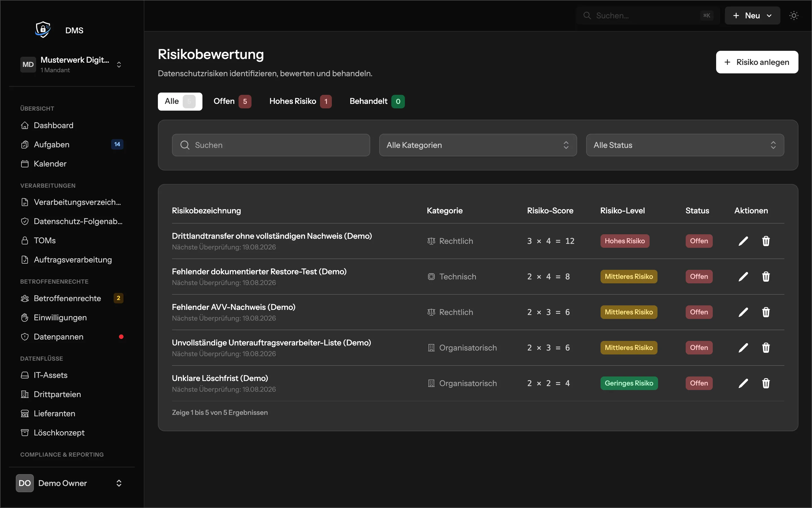Image resolution: width=812 pixels, height=508 pixels.
Task: Click the Aufgaben badge showing 14
Action: [117, 144]
